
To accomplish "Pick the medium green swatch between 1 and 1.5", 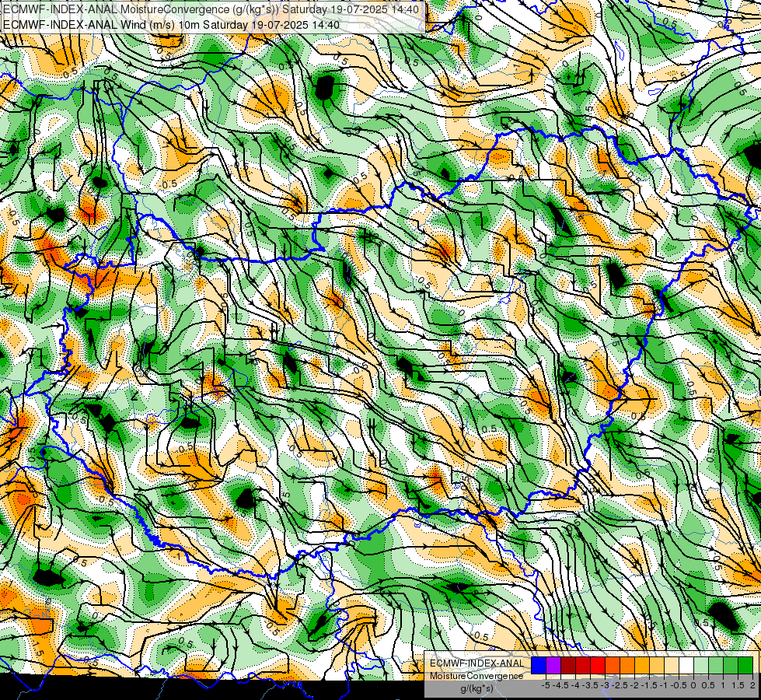I will click(x=731, y=665).
